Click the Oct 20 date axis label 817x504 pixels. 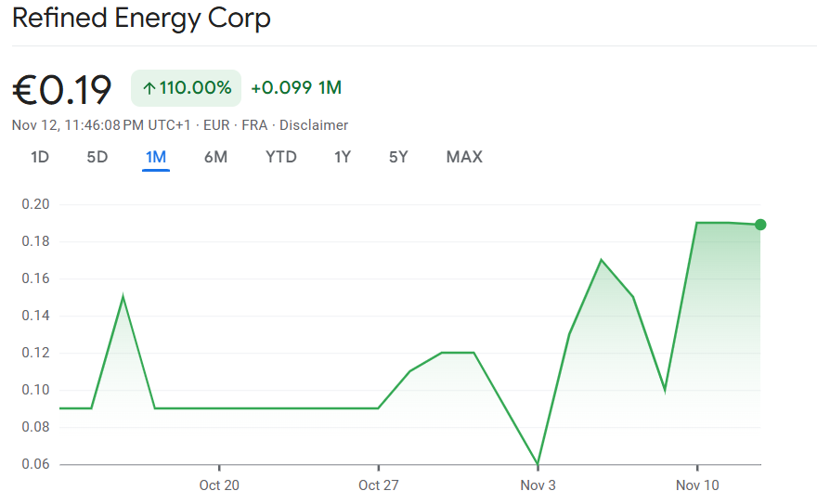pyautogui.click(x=219, y=485)
